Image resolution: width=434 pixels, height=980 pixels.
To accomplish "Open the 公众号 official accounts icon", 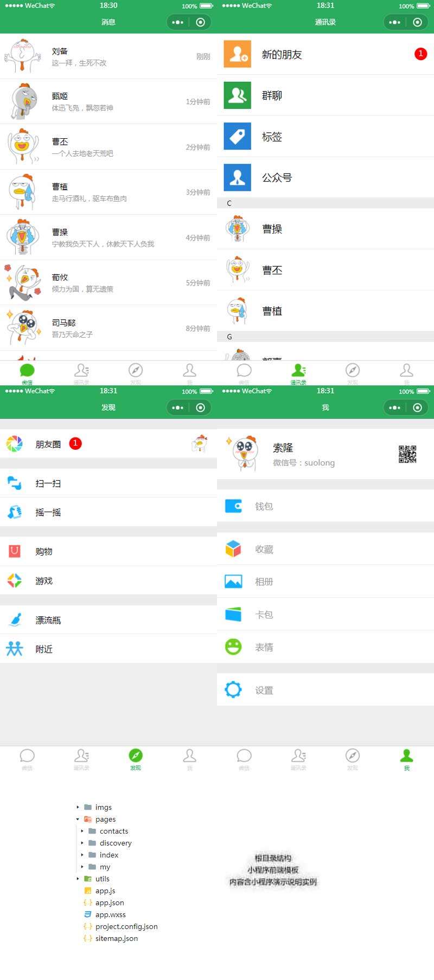I will (237, 177).
